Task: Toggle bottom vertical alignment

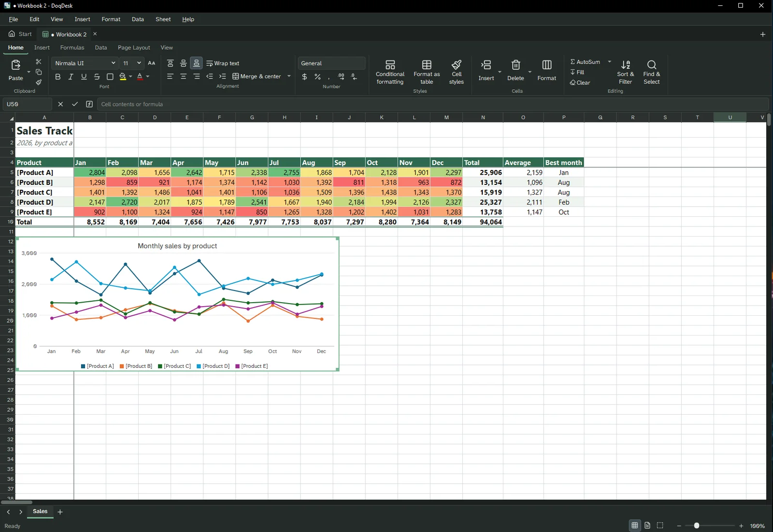Action: tap(196, 63)
